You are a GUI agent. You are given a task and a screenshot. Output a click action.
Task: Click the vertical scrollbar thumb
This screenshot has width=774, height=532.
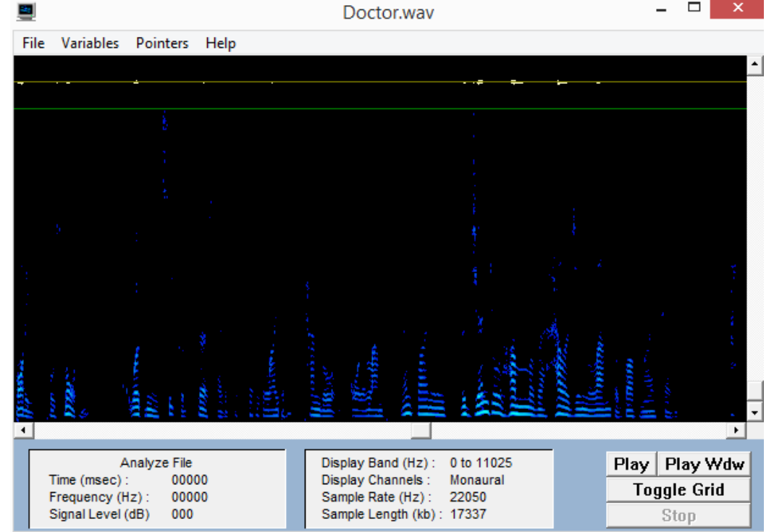coord(754,391)
